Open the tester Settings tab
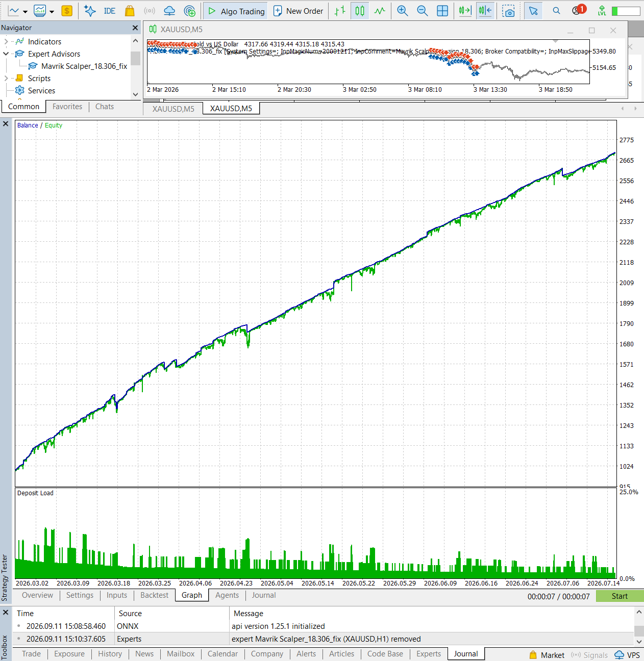 (80, 595)
